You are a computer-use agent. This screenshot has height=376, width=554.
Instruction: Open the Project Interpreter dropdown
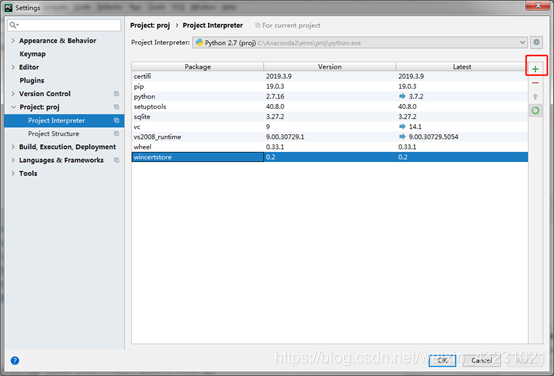pos(360,43)
